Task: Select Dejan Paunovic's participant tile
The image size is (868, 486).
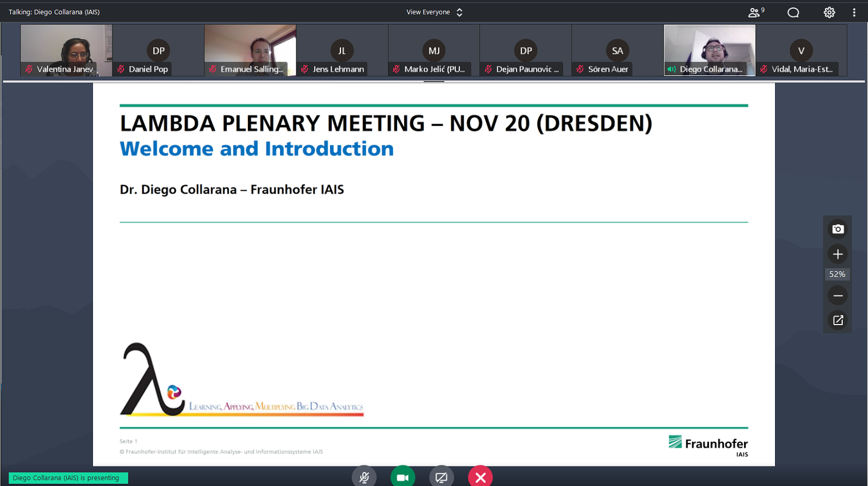Action: [526, 50]
